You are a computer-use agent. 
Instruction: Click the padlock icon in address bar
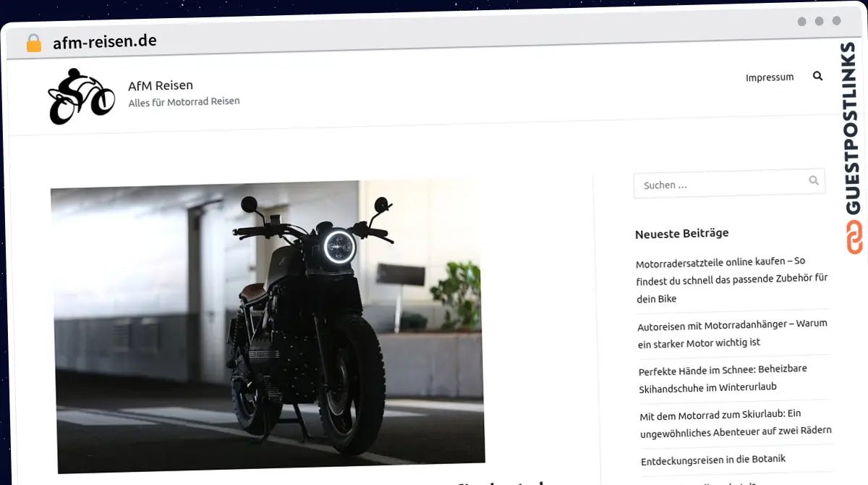click(x=34, y=43)
